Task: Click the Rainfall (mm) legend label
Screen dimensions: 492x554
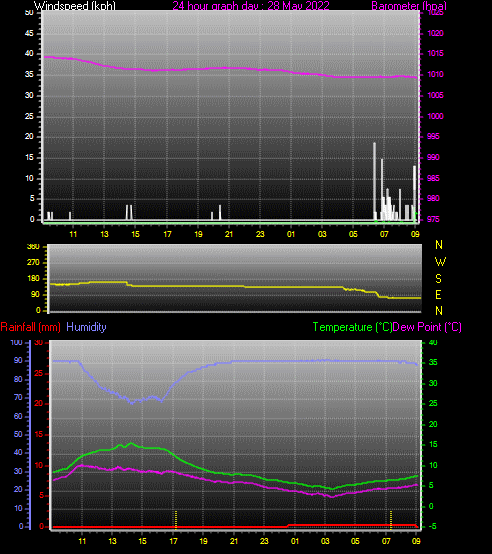Action: 30,327
